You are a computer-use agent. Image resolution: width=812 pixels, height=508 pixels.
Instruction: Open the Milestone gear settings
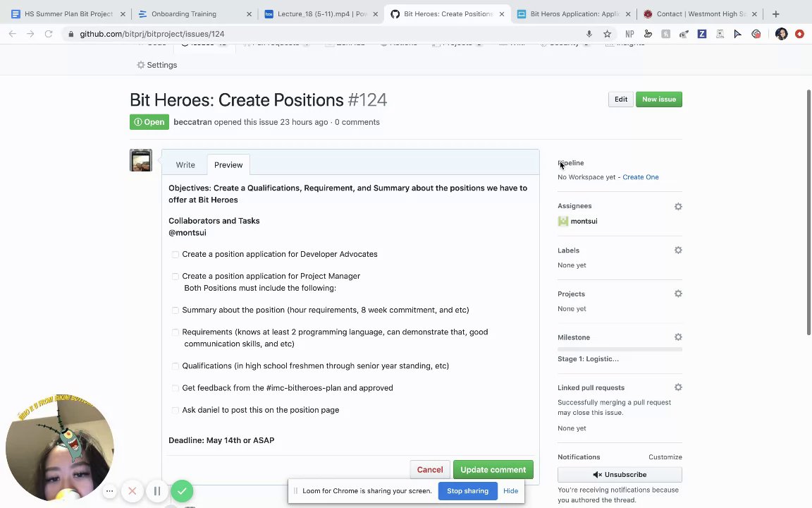click(678, 338)
